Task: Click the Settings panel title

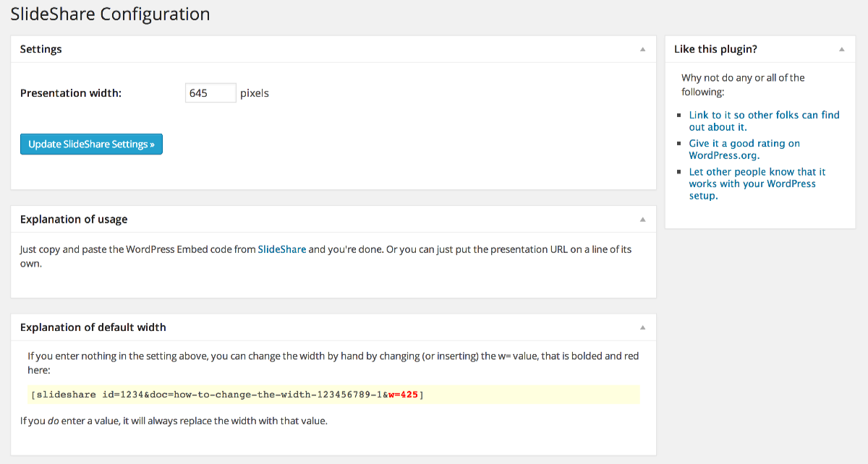Action: pyautogui.click(x=41, y=49)
